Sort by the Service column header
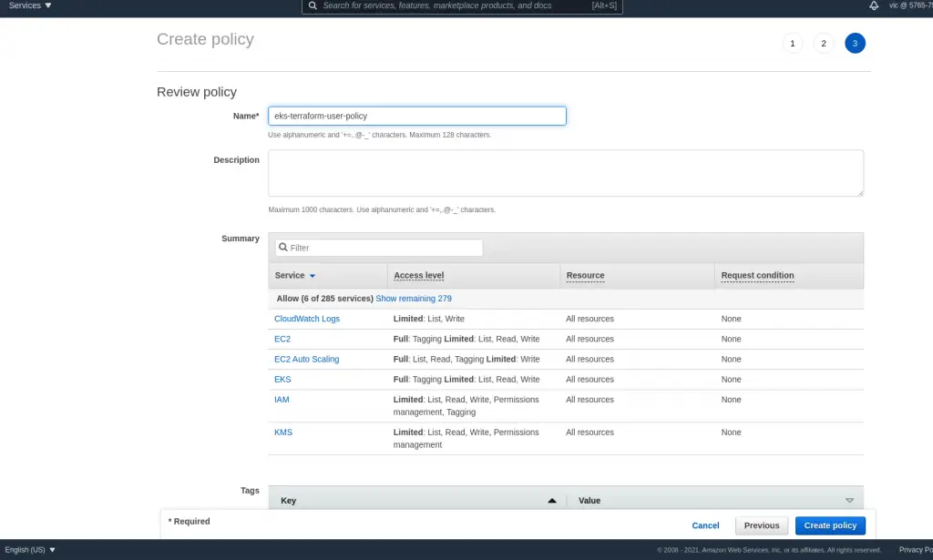The width and height of the screenshot is (933, 560). pos(294,275)
